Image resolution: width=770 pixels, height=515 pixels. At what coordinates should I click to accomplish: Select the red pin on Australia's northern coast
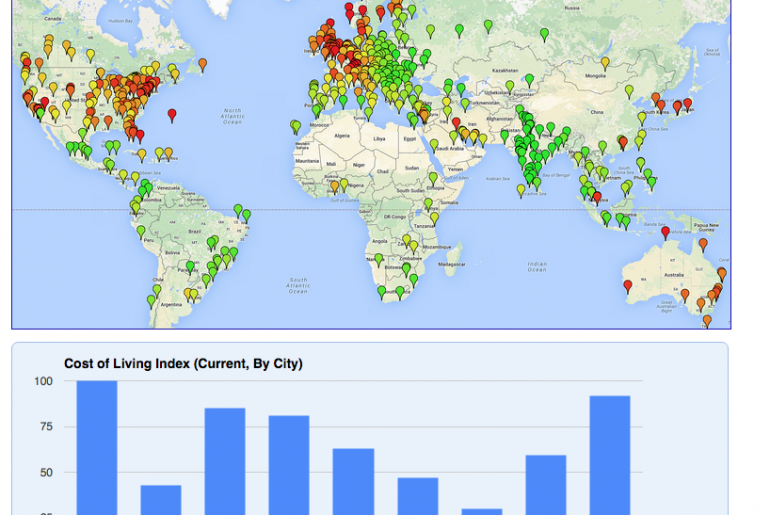pyautogui.click(x=665, y=232)
